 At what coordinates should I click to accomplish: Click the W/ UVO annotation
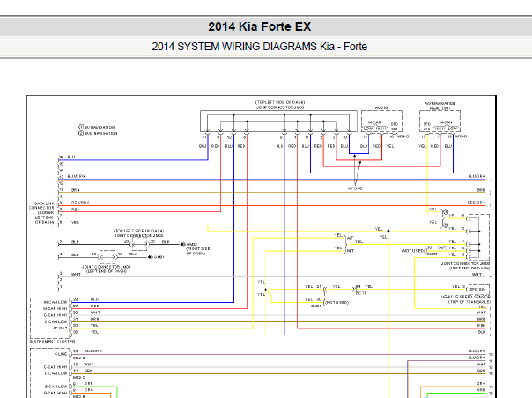coord(355,188)
